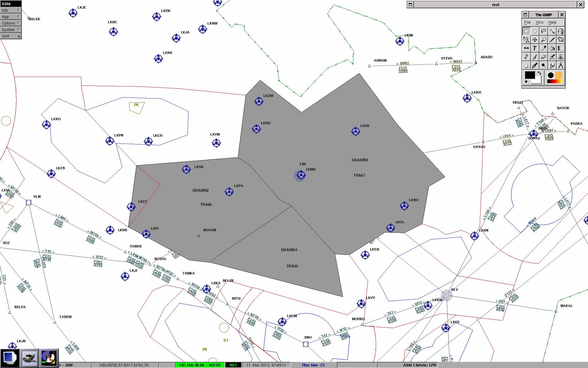Select the Fuzzy Select magic wand tool

552,31
